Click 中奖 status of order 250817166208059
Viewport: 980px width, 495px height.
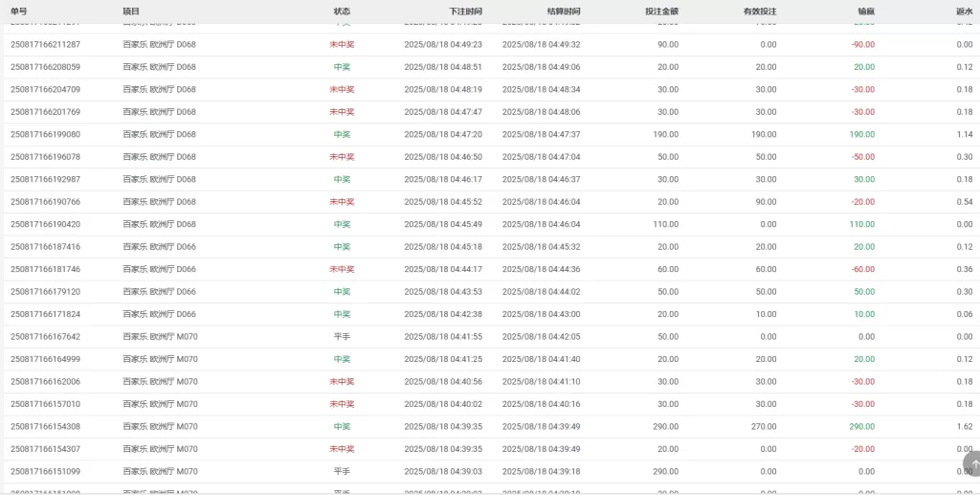pos(342,67)
